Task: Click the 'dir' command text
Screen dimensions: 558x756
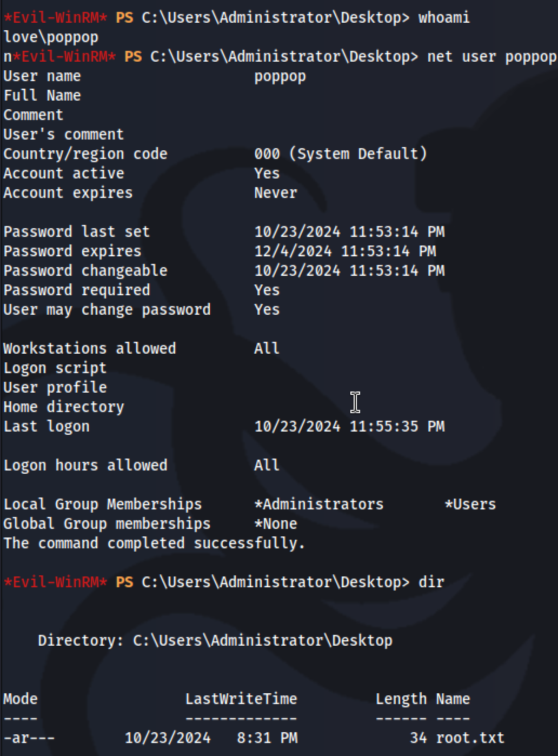Action: click(431, 582)
